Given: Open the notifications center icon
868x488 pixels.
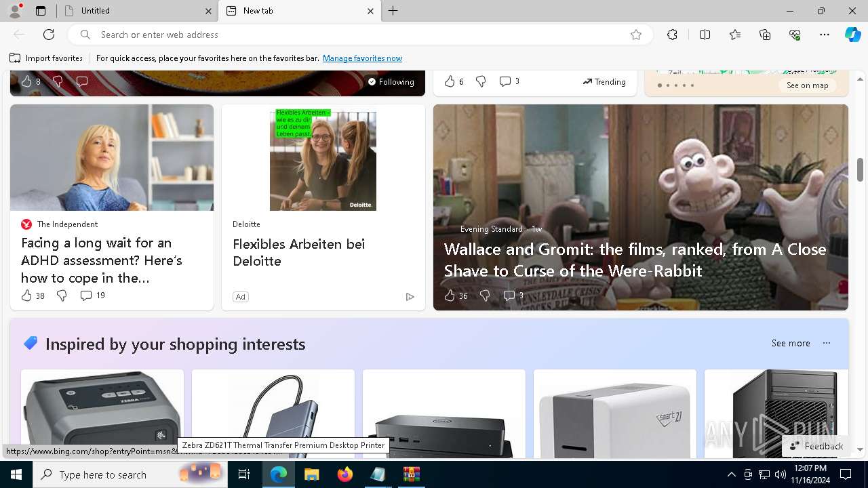Looking at the screenshot, I should pos(846,474).
